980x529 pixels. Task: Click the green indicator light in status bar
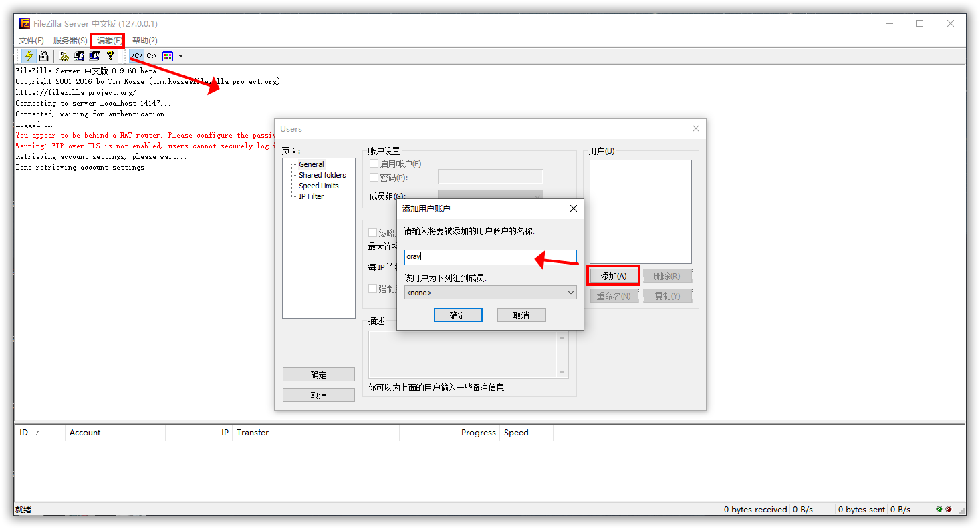(x=939, y=509)
